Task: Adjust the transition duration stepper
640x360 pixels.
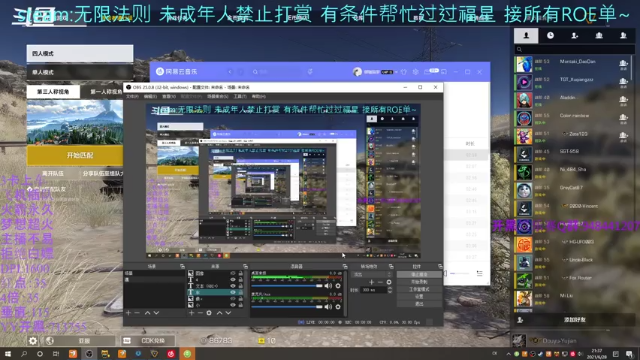Action: tap(390, 290)
